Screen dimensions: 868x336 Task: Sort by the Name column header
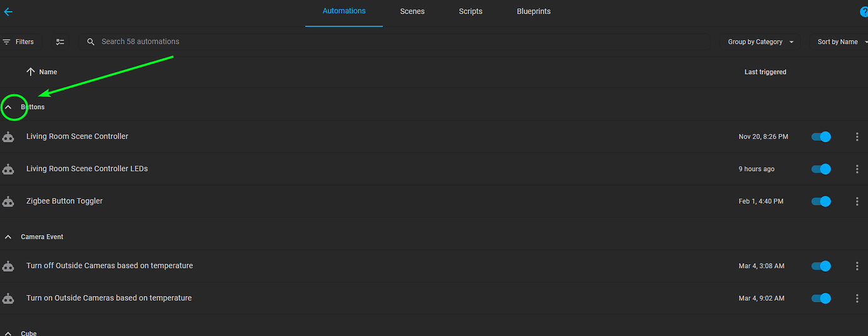[48, 72]
